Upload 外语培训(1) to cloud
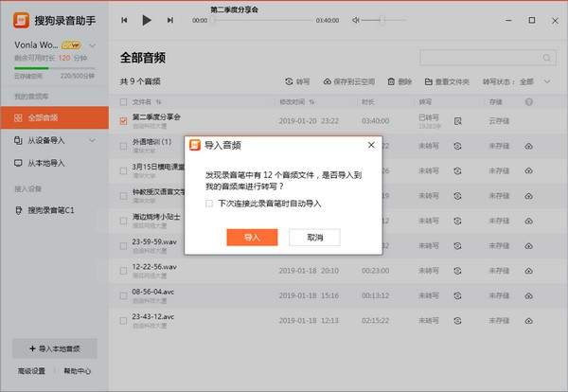 coord(529,146)
